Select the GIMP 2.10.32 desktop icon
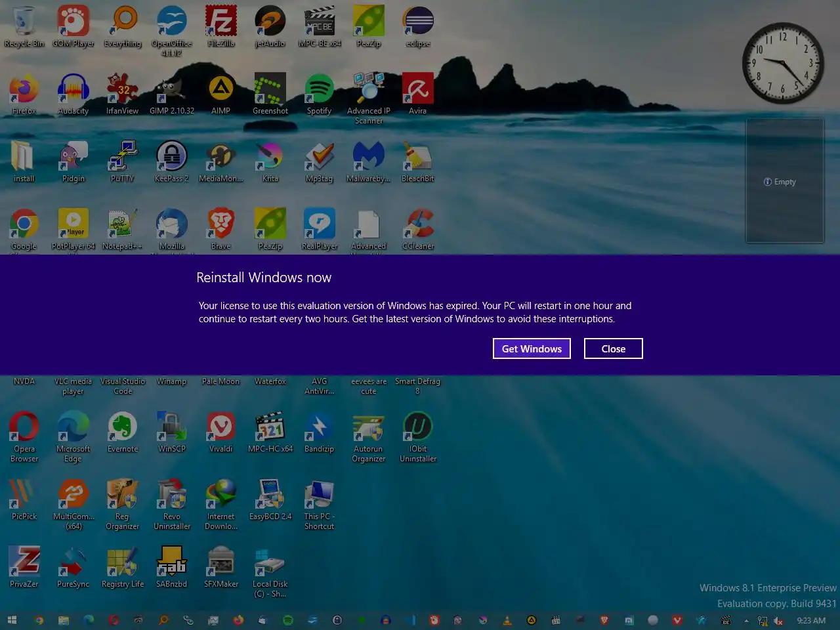840x630 pixels. (x=172, y=94)
